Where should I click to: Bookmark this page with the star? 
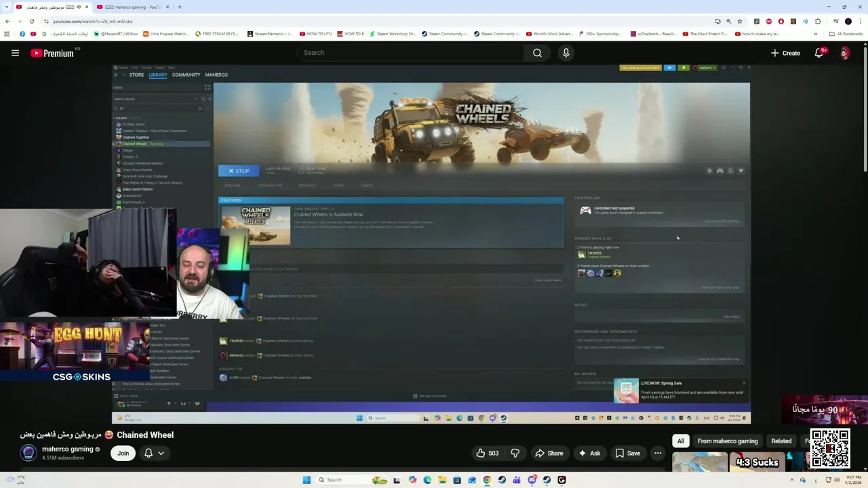(x=740, y=21)
